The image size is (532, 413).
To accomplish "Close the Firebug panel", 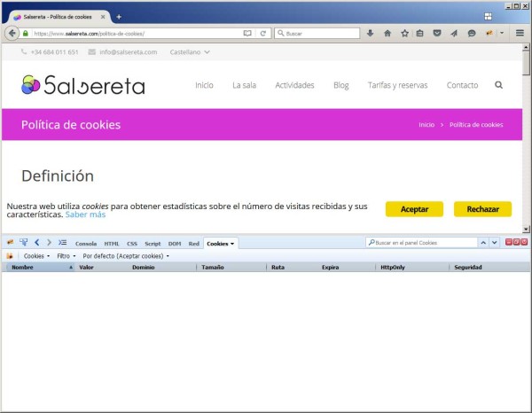I will [524, 242].
